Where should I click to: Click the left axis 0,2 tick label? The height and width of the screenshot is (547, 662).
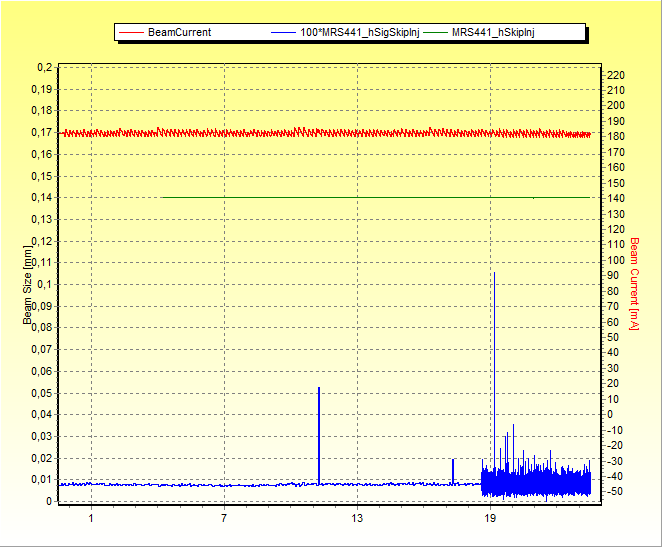point(44,67)
